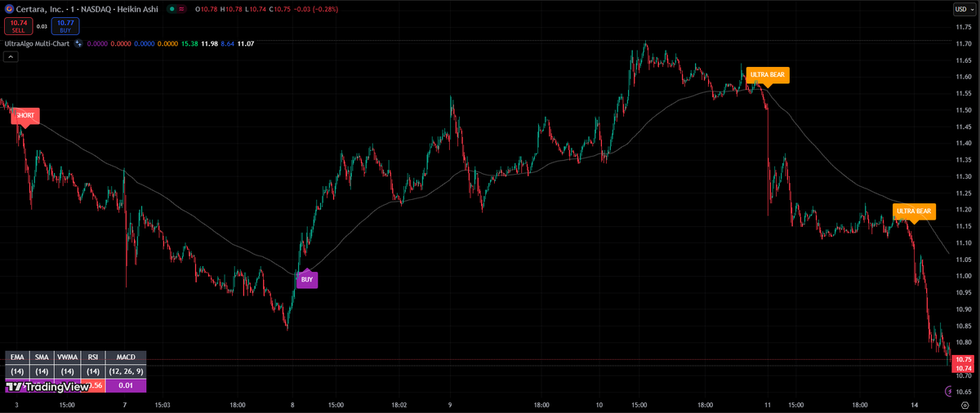This screenshot has height=413, width=980.
Task: Click the sparkle icon beside UltraAlgo Multi-Chart
Action: pyautogui.click(x=78, y=43)
